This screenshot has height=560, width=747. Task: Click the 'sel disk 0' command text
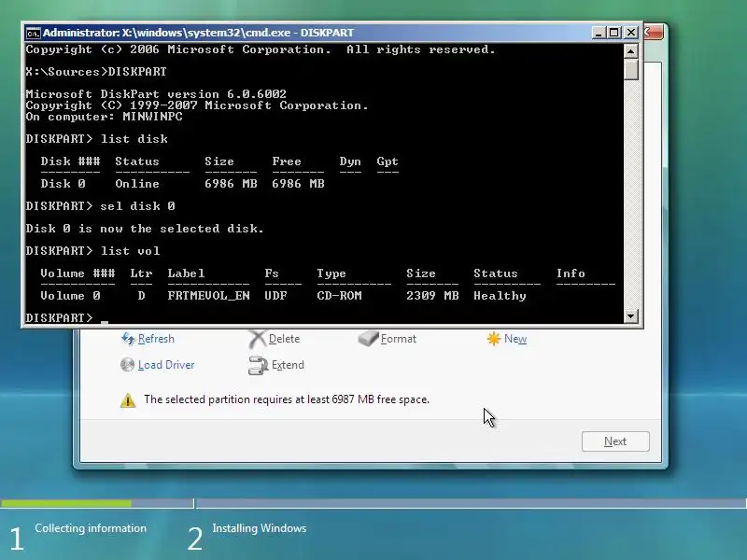(x=137, y=205)
